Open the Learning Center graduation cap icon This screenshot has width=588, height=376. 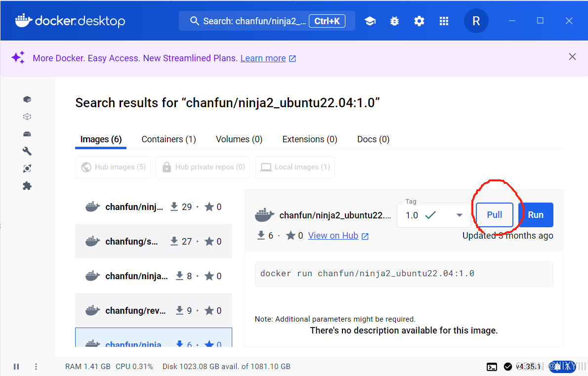(370, 21)
